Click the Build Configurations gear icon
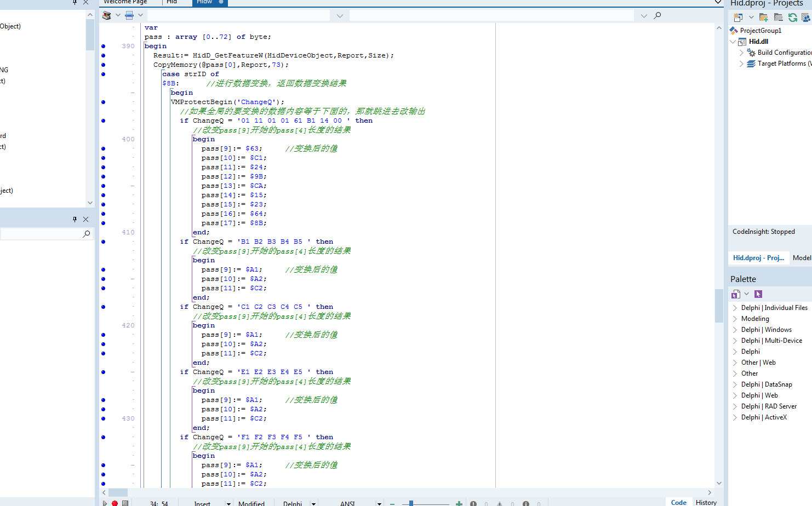 coord(751,53)
